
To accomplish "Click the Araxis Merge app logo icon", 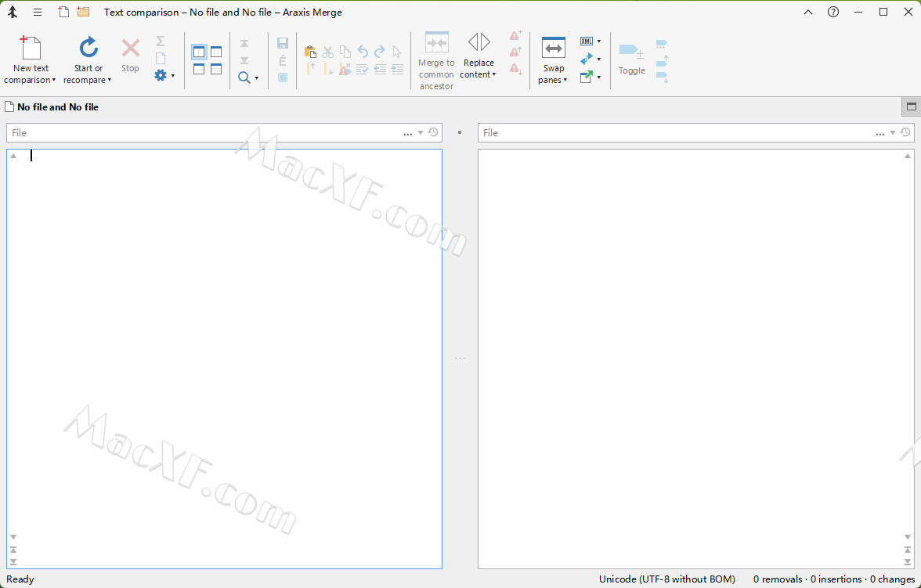I will tap(13, 12).
